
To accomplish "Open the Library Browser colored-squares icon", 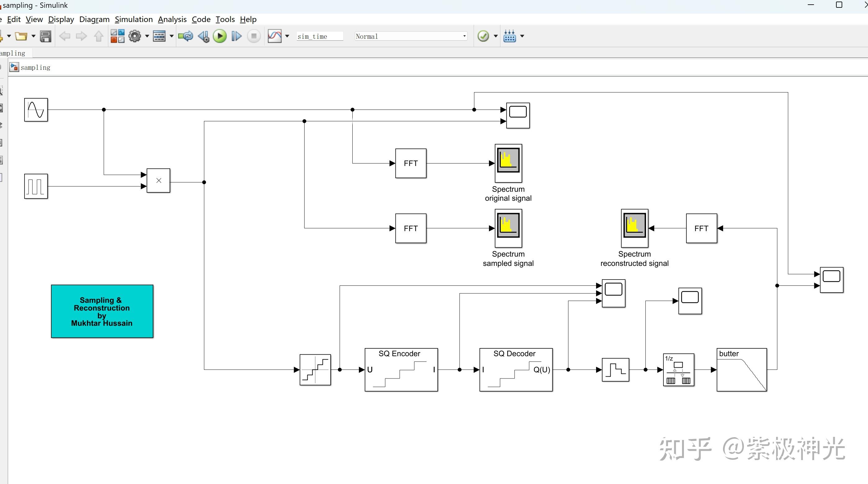I will 117,36.
